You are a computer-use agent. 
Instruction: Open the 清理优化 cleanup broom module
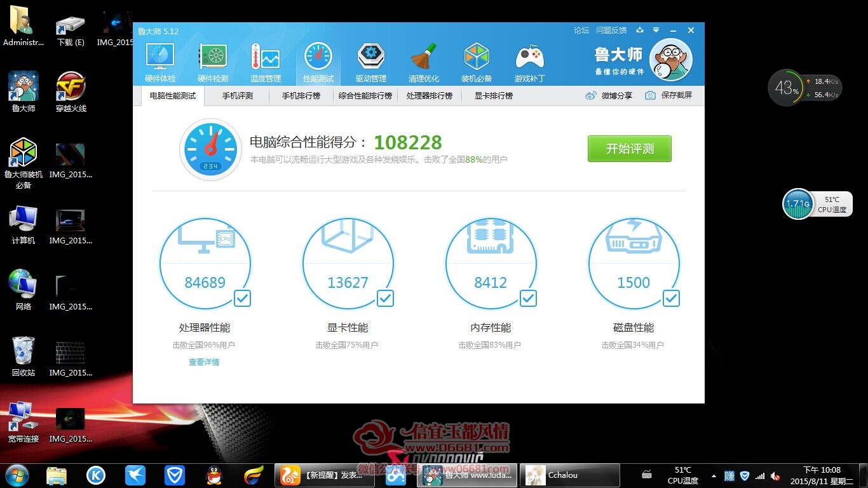(x=424, y=63)
